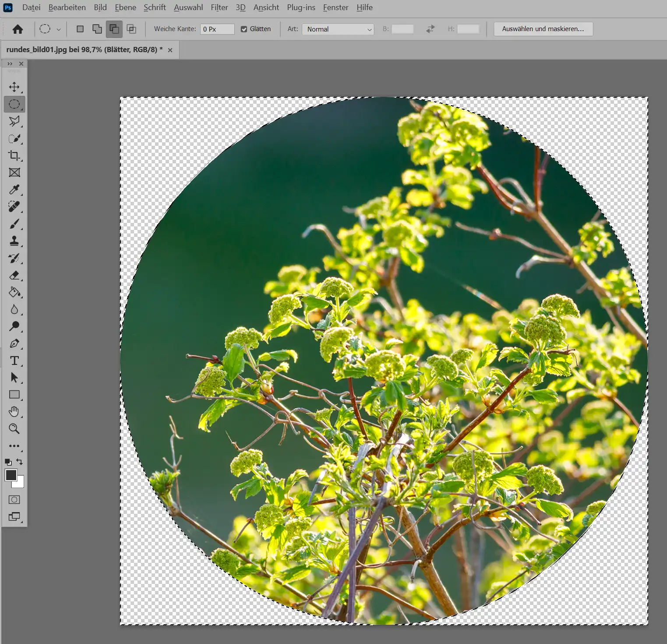Select the Frame tool
Image resolution: width=667 pixels, height=644 pixels.
point(14,173)
